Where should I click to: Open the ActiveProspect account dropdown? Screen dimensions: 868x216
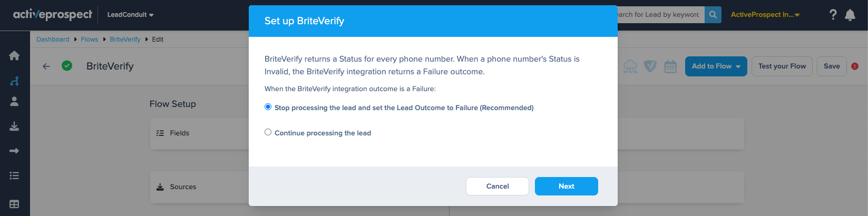(x=765, y=15)
